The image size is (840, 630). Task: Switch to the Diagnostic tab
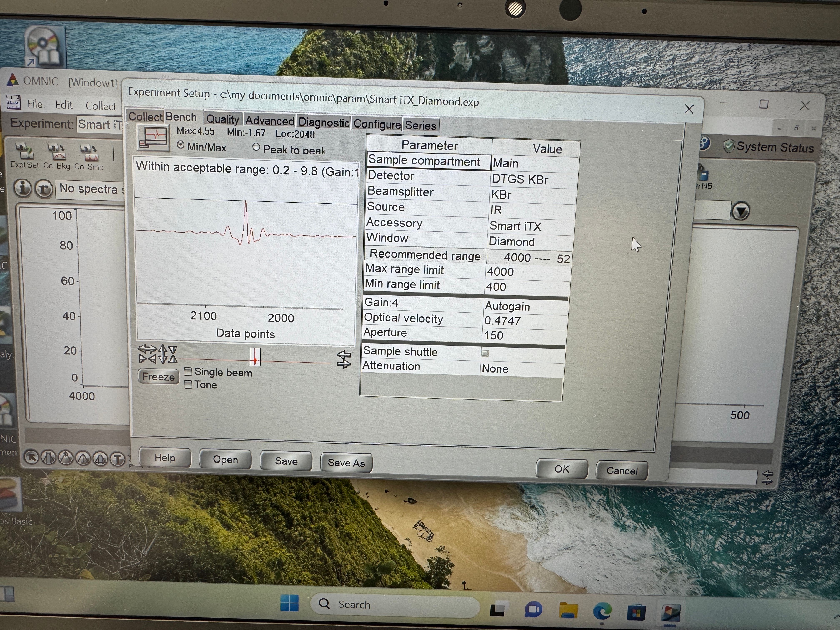[324, 122]
